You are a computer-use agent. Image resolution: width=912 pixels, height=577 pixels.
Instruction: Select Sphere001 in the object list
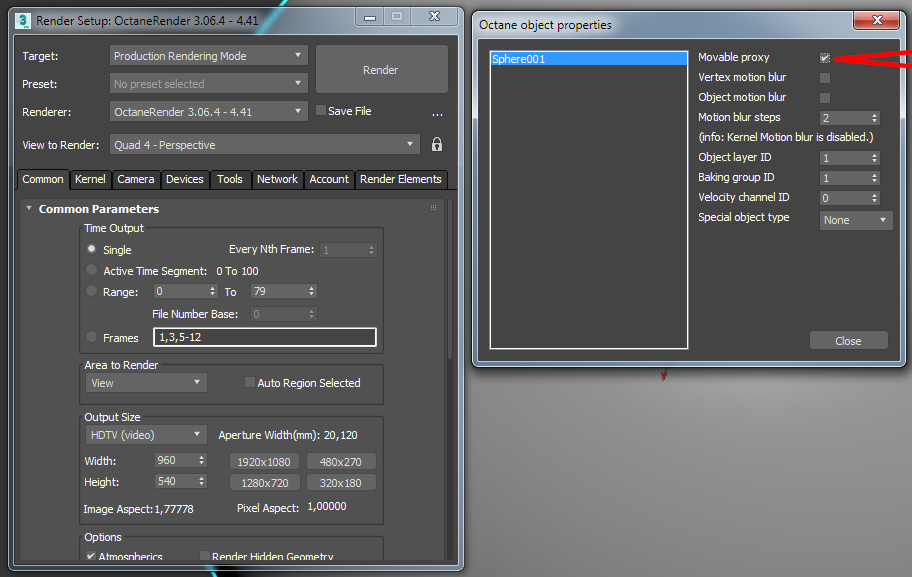(589, 59)
